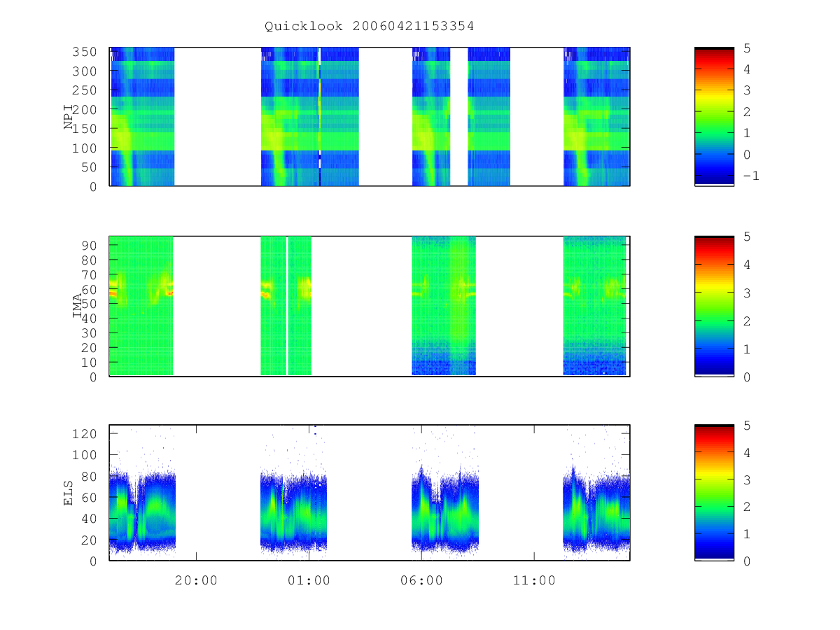The image size is (840, 630).
Task: Select the NPI y-axis label
Action: click(69, 117)
